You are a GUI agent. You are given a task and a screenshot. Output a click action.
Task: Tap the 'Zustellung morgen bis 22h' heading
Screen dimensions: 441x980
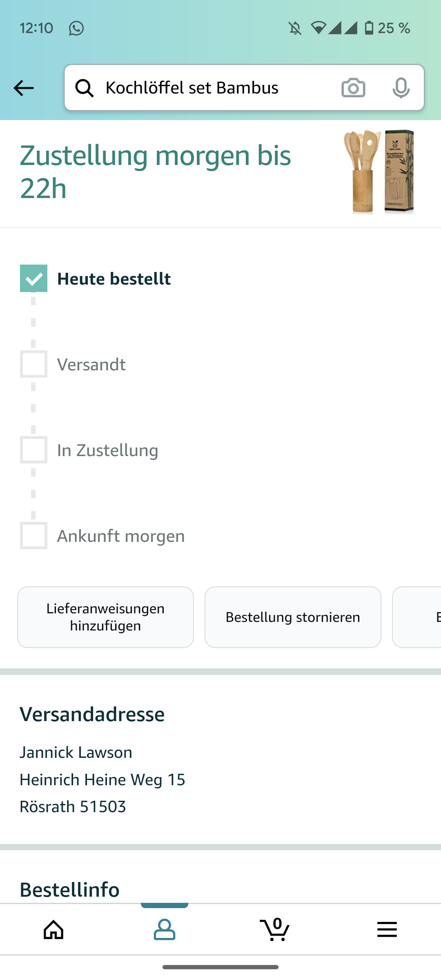155,172
